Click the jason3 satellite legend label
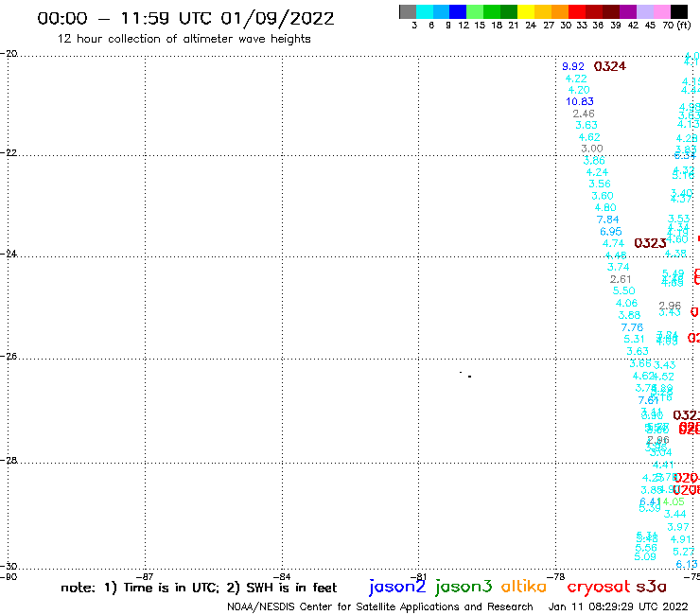 [x=464, y=587]
